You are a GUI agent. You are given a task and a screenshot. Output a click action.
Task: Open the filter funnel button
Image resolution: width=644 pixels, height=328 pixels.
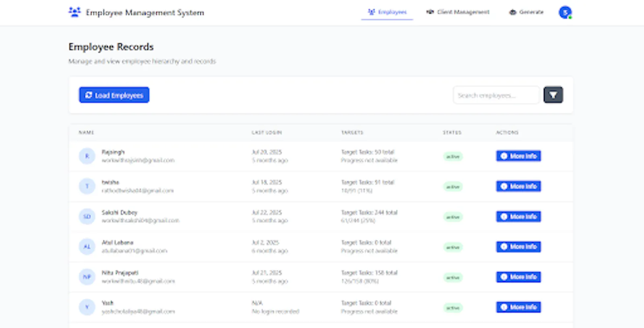[x=553, y=95]
